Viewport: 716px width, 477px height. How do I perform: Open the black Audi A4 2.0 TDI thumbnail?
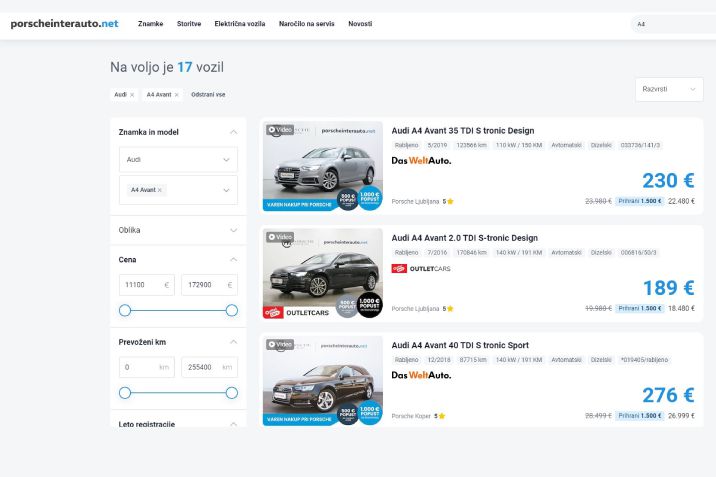[x=323, y=273]
